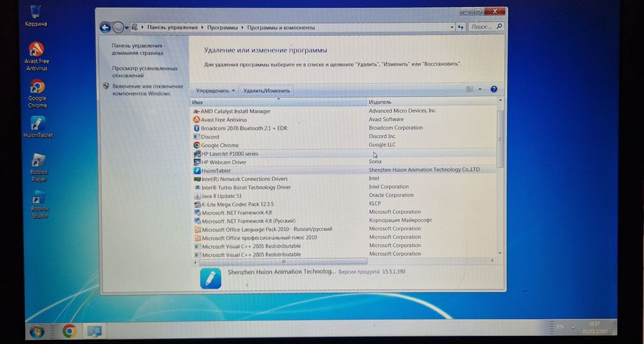Click HP Webcam Driver list icon
The width and height of the screenshot is (644, 344).
(197, 162)
